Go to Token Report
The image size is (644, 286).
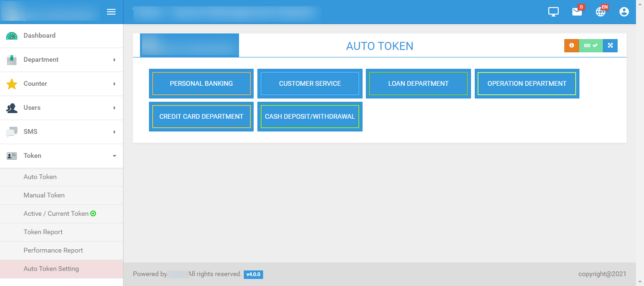click(43, 232)
